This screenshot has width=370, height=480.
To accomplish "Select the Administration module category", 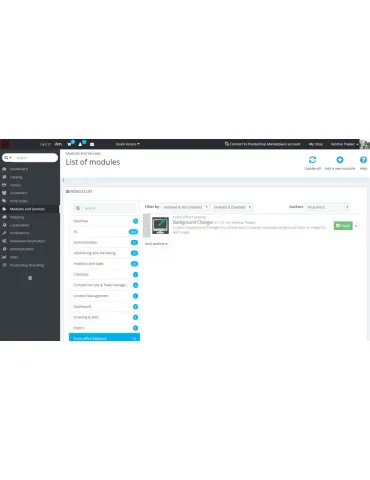I will pyautogui.click(x=104, y=242).
